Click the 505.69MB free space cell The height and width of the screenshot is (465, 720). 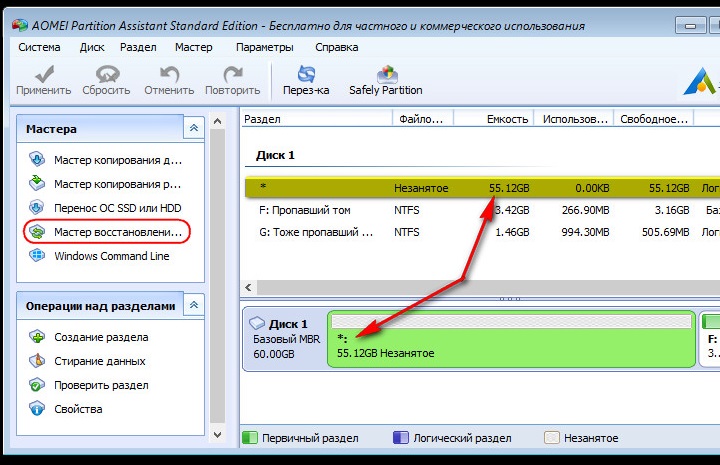click(x=665, y=232)
